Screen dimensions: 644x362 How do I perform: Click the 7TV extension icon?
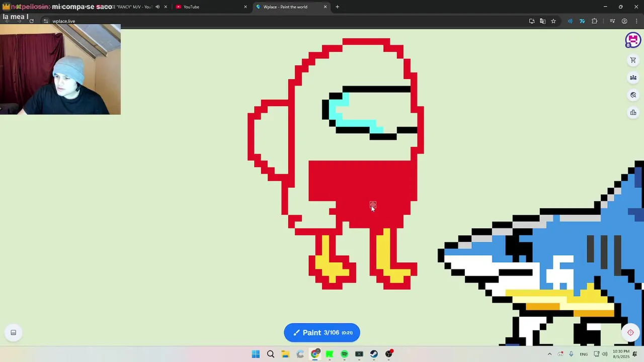click(582, 21)
